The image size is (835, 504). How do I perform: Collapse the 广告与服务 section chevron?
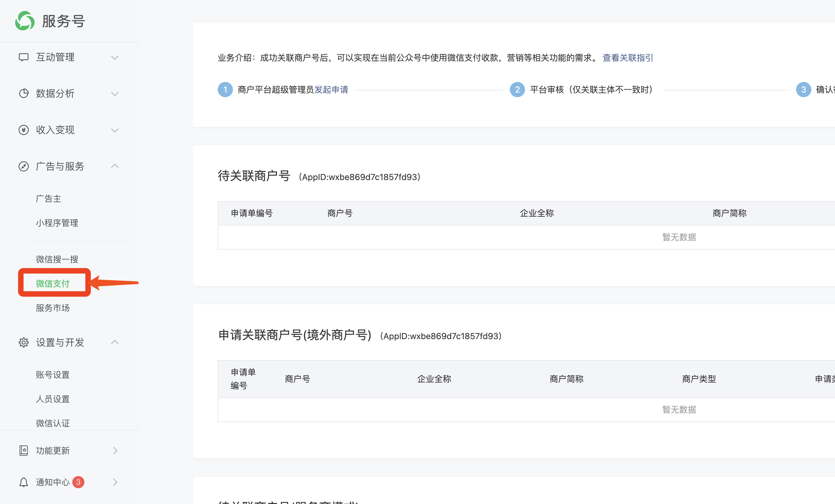click(x=115, y=166)
